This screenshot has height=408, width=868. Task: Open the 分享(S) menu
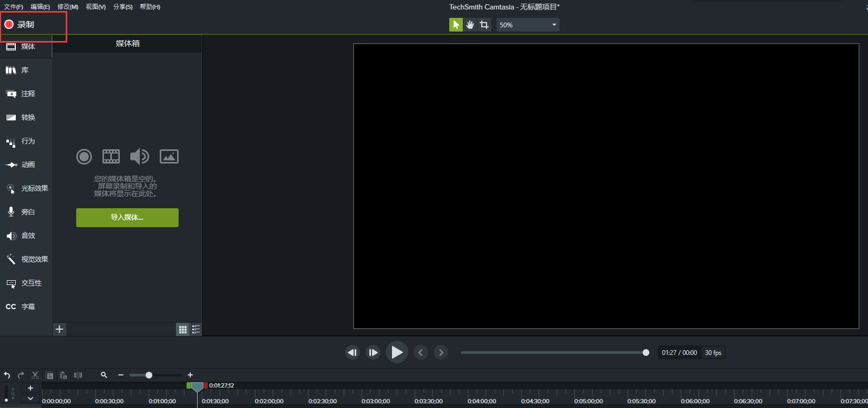tap(122, 7)
